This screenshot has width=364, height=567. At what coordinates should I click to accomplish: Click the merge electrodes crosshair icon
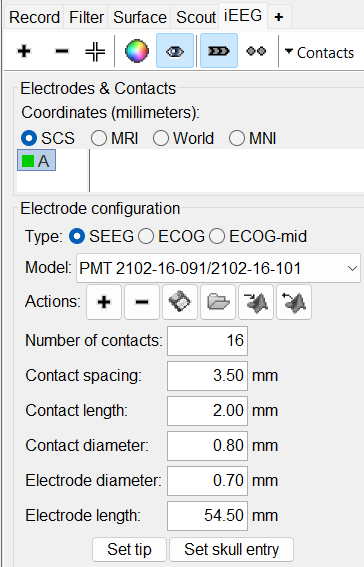pyautogui.click(x=95, y=51)
